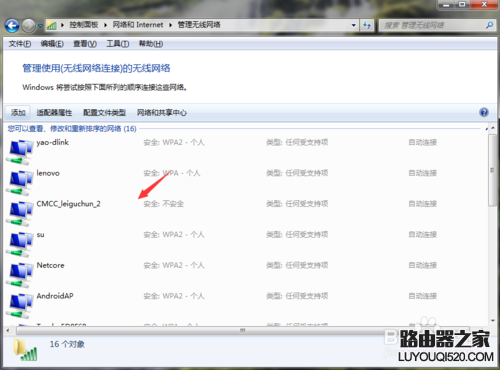Open the 查看(V) menu
This screenshot has width=500, height=370.
pos(85,44)
